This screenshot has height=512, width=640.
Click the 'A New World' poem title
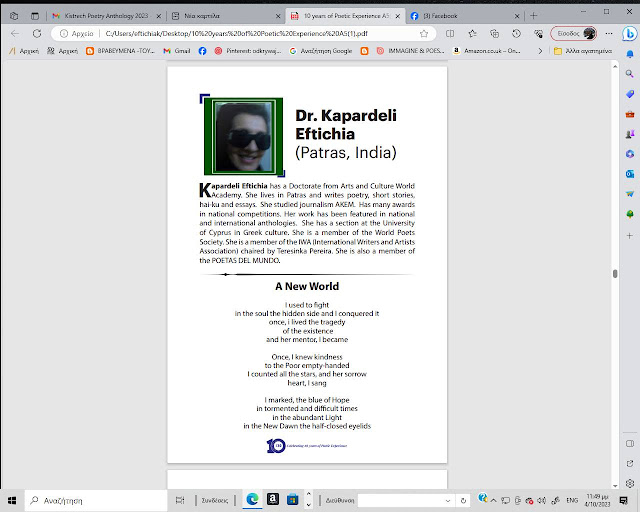(307, 286)
